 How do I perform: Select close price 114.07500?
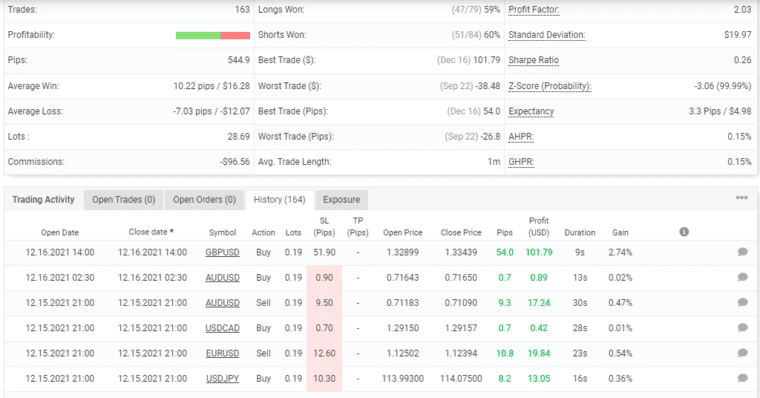coord(461,378)
